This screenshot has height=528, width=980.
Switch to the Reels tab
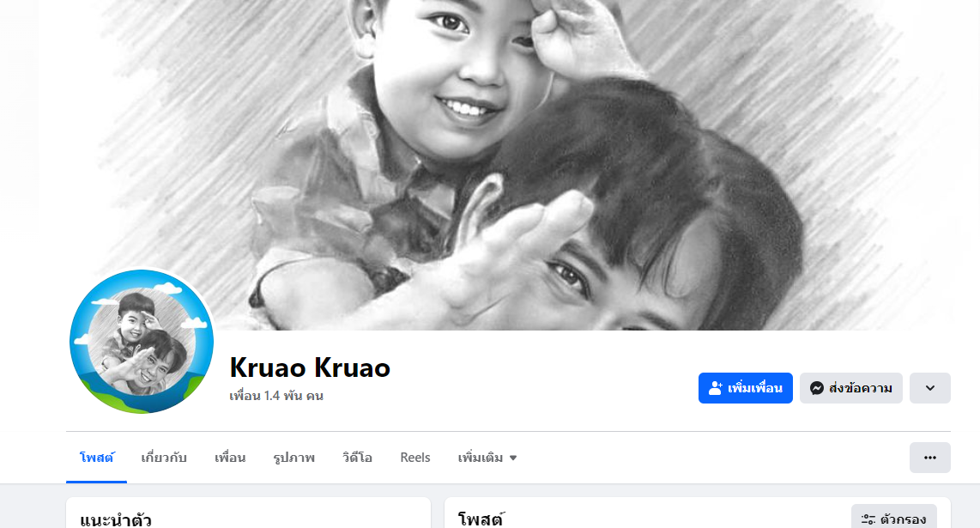coord(415,458)
